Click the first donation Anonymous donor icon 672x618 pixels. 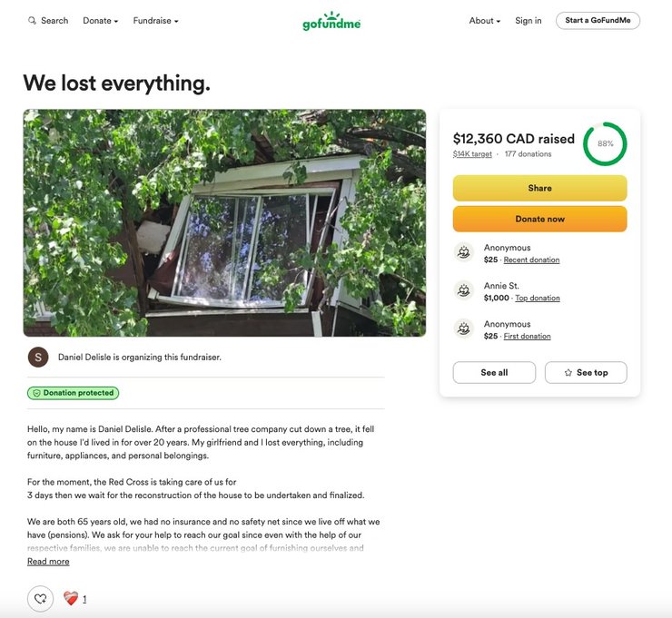pos(464,329)
